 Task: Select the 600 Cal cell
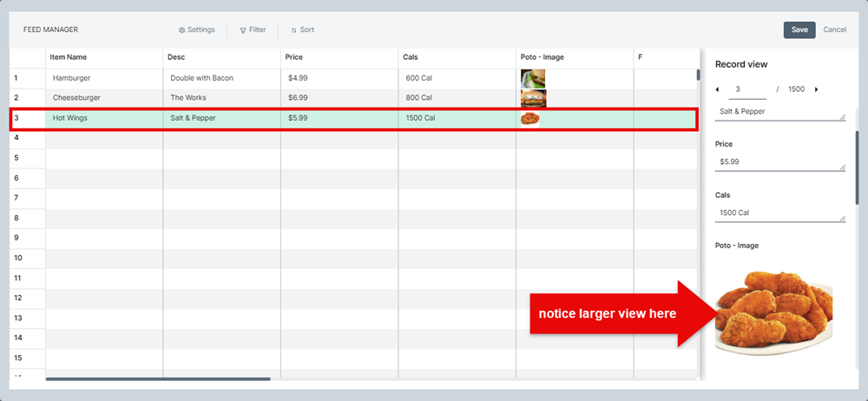click(x=457, y=79)
